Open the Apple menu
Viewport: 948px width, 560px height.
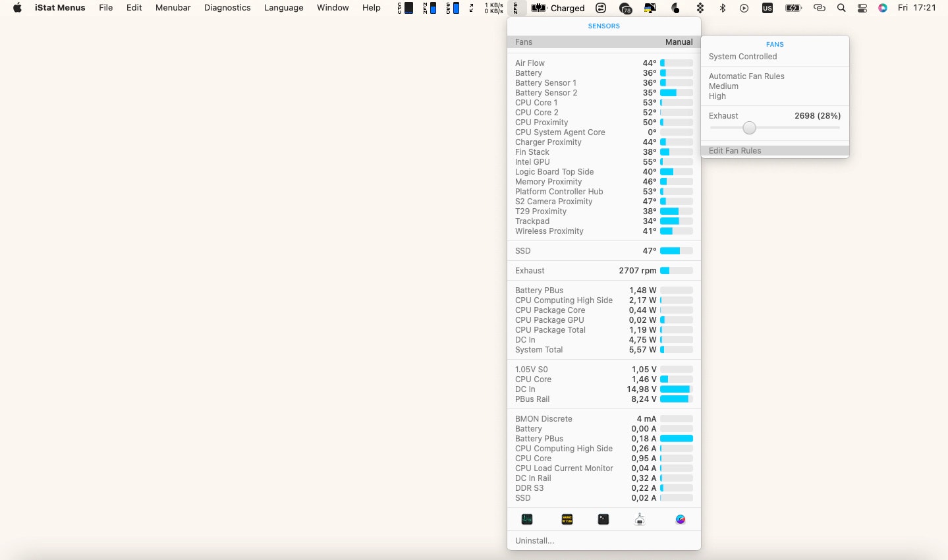click(x=17, y=8)
